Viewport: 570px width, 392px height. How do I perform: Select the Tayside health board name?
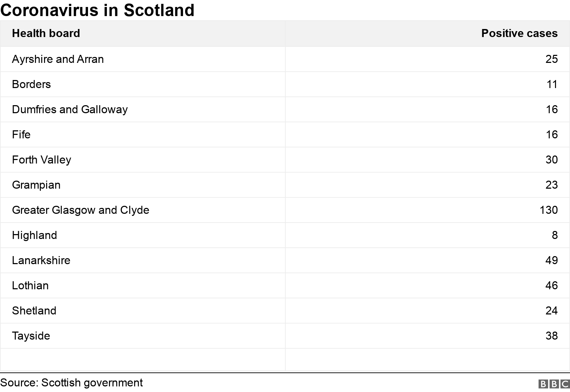pyautogui.click(x=31, y=336)
